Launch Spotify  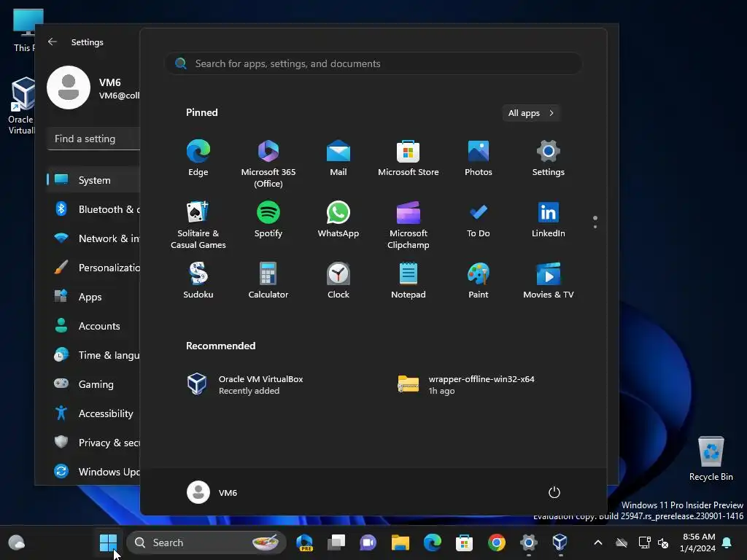point(268,219)
